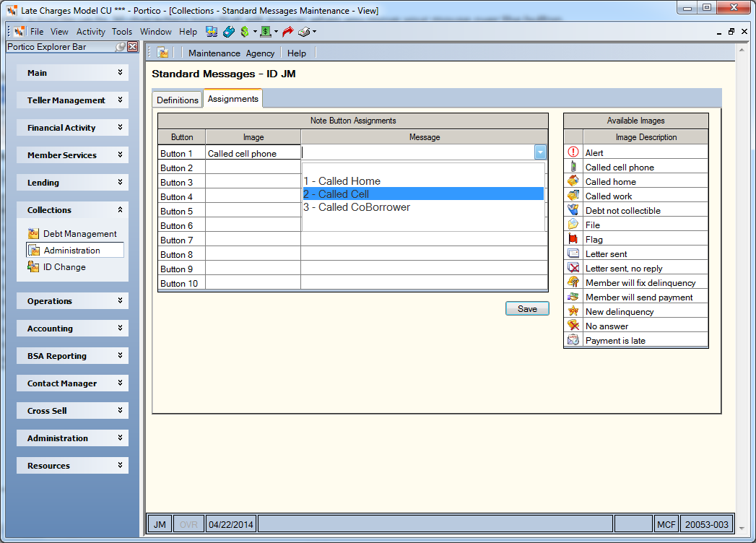This screenshot has height=543, width=756.
Task: Click the green dollar sign icon
Action: [245, 32]
